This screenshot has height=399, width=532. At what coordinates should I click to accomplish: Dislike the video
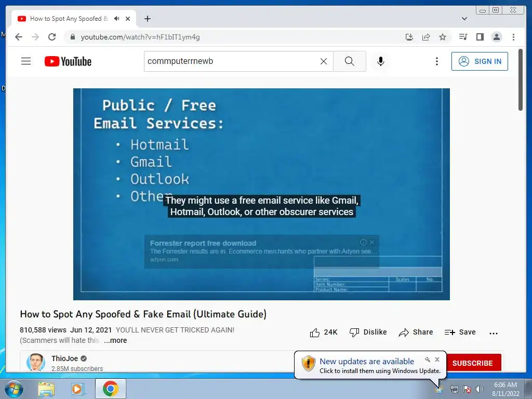[x=368, y=332]
